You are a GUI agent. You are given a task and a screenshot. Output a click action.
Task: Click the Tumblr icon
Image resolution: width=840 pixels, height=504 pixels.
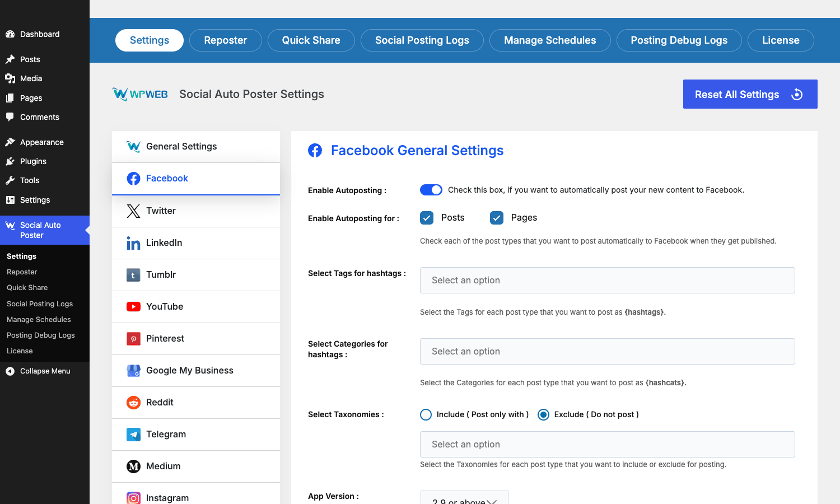pyautogui.click(x=133, y=275)
